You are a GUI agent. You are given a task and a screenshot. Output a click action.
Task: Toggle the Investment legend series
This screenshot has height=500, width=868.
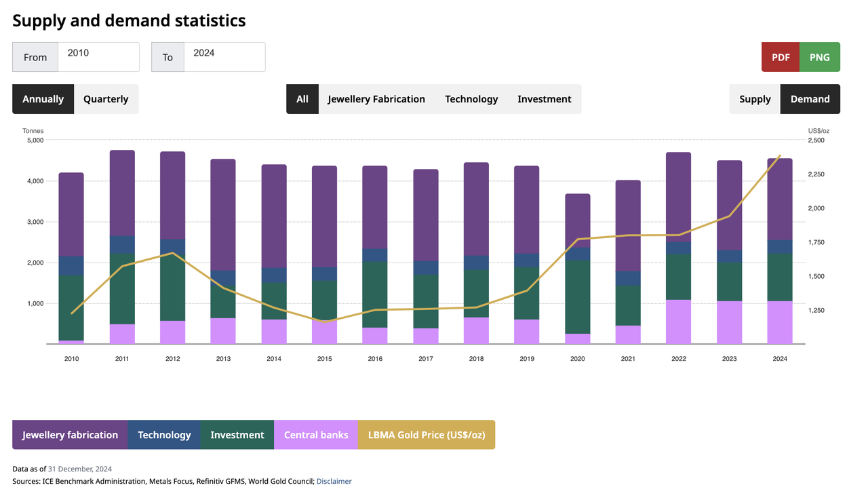pyautogui.click(x=237, y=435)
